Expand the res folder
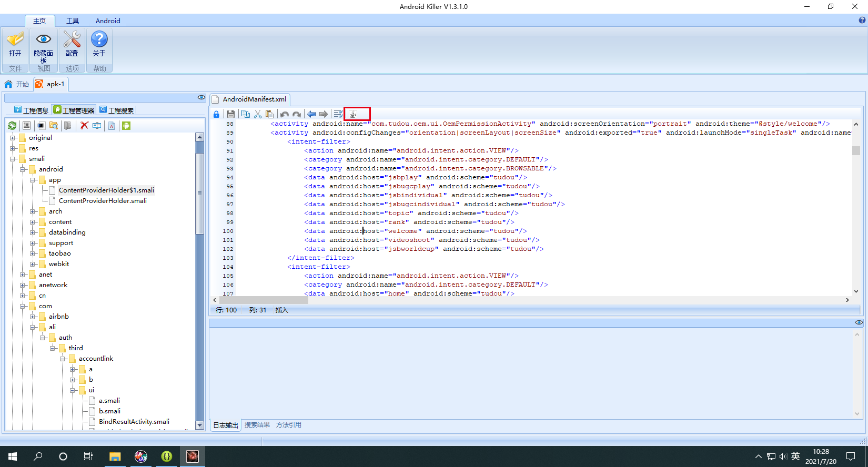Viewport: 868px width, 467px height. [x=12, y=148]
